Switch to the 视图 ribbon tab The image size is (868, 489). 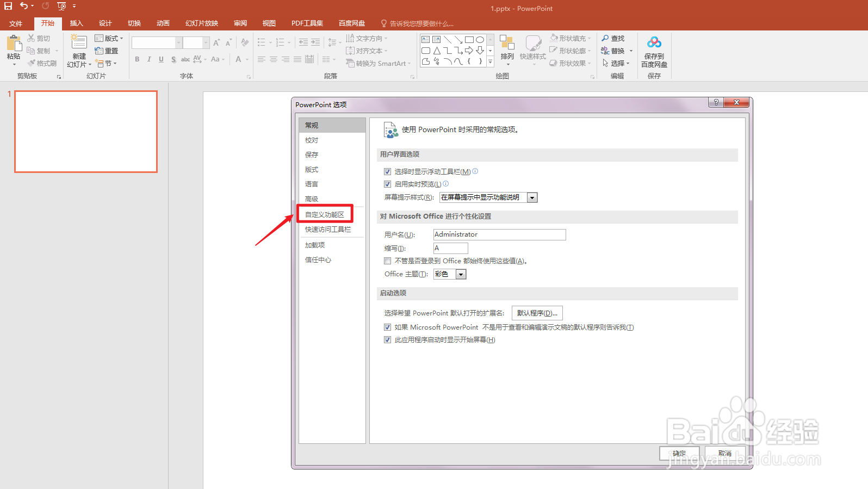[269, 23]
